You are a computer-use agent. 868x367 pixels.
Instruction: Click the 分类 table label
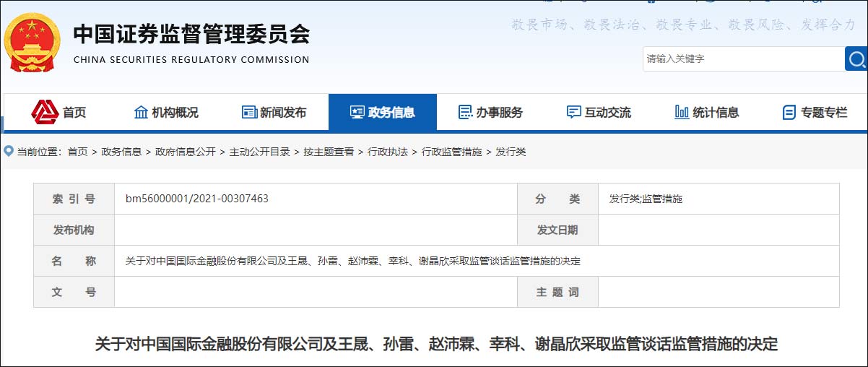click(557, 199)
